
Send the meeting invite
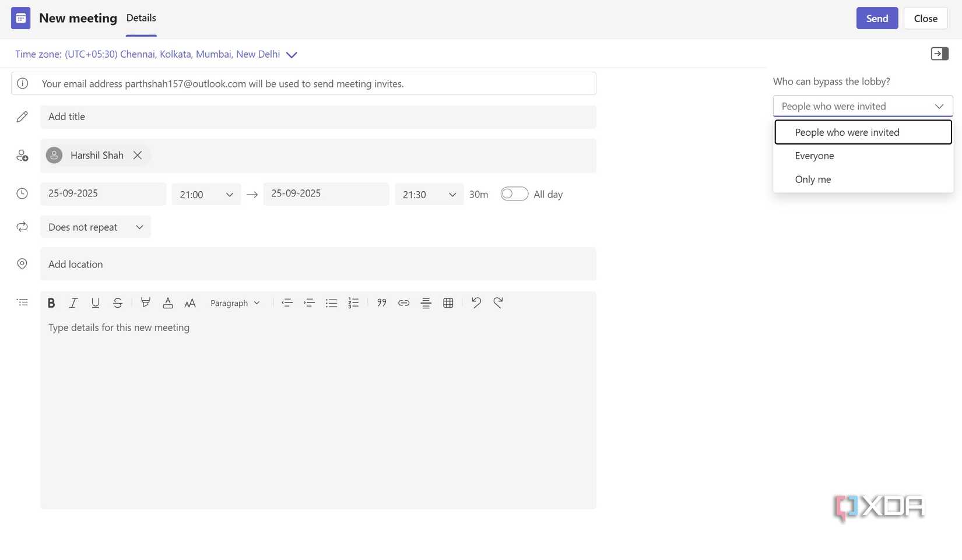coord(877,18)
